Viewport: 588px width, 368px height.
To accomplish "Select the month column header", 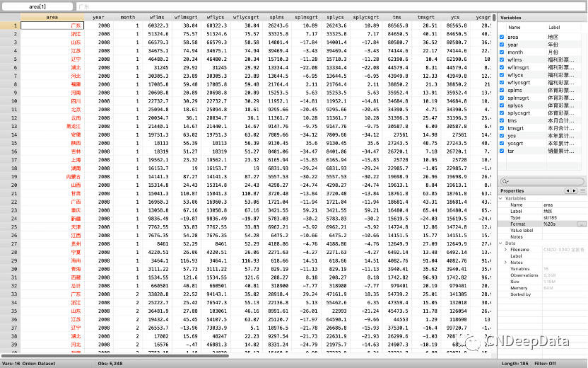I will 127,17.
